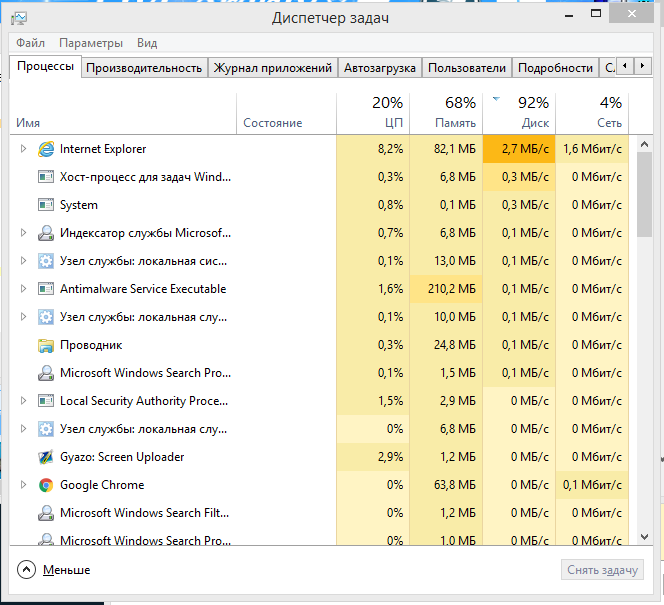
Task: Click the Google Chrome process icon
Action: click(46, 485)
